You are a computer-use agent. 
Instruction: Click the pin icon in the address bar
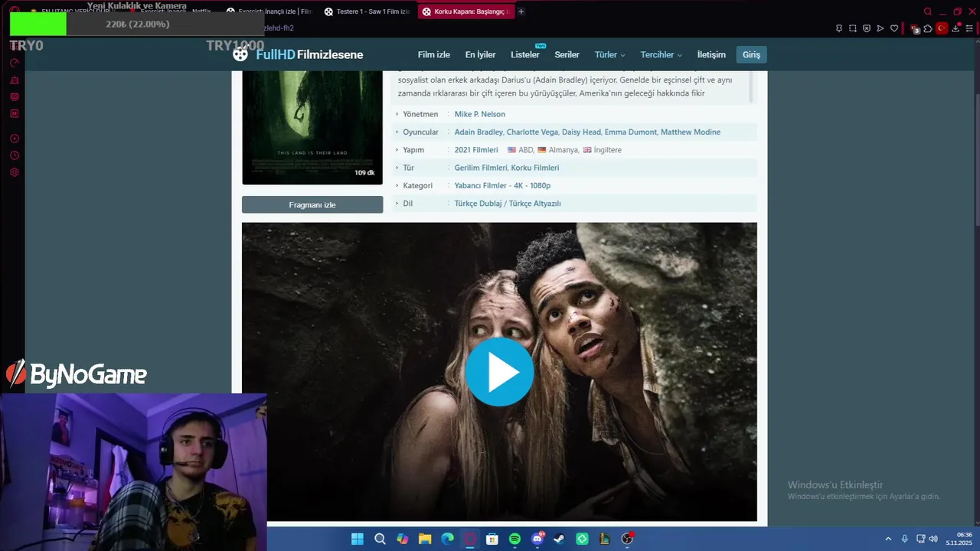pyautogui.click(x=839, y=28)
